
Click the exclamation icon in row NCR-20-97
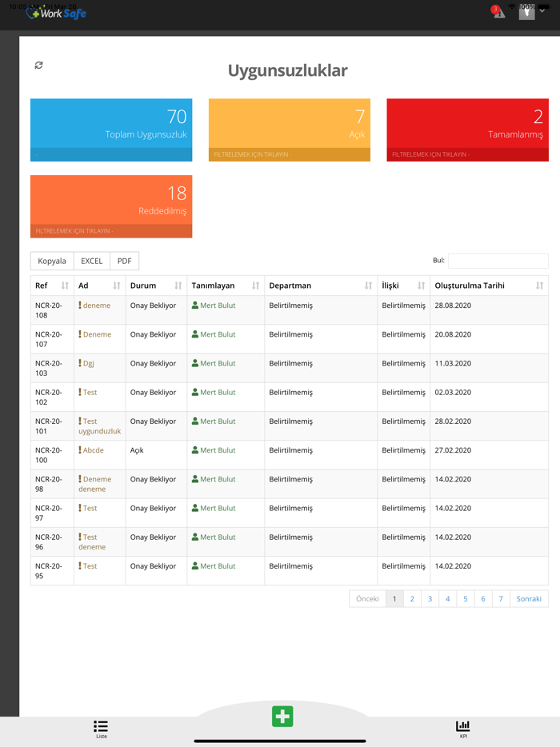80,508
